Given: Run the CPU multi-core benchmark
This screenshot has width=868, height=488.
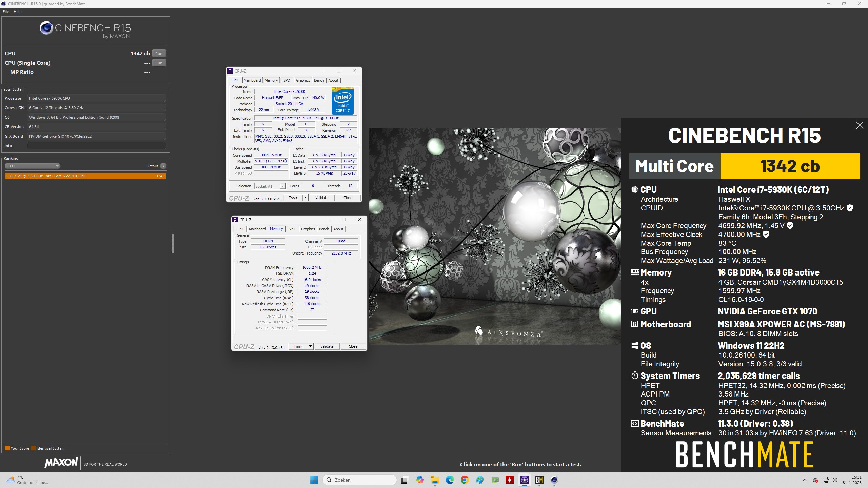Looking at the screenshot, I should [x=159, y=53].
